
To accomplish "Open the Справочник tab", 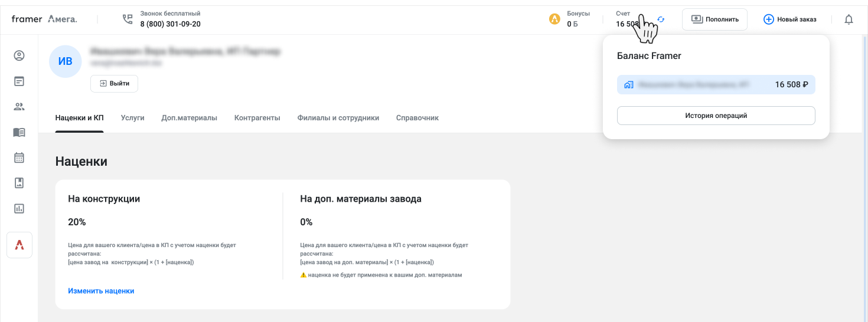I will (417, 118).
